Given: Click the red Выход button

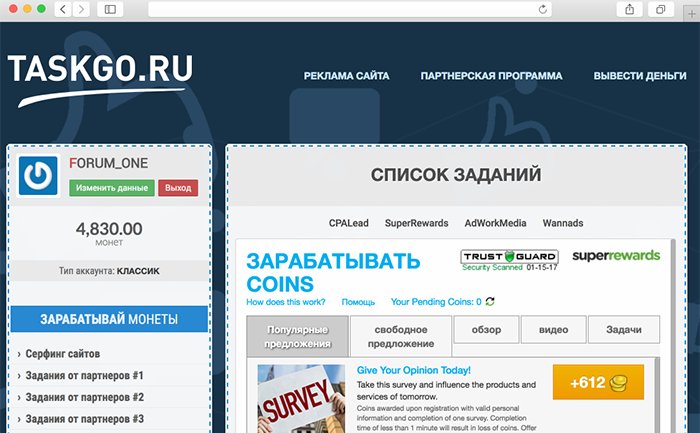Looking at the screenshot, I should [178, 188].
